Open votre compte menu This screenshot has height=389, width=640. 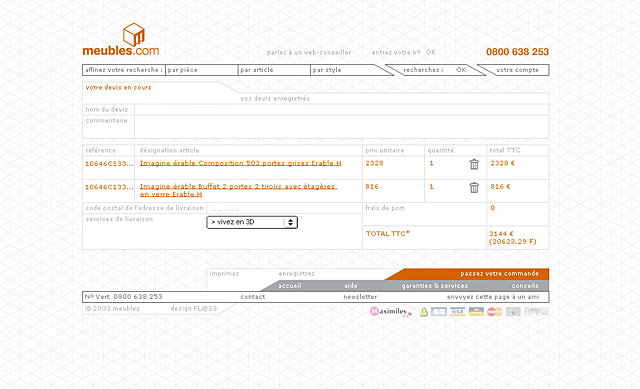pos(517,70)
